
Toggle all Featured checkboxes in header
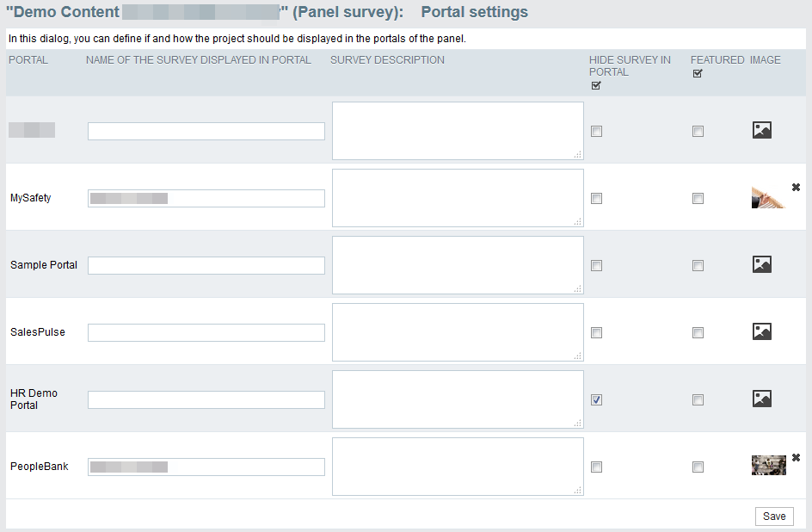pos(698,73)
